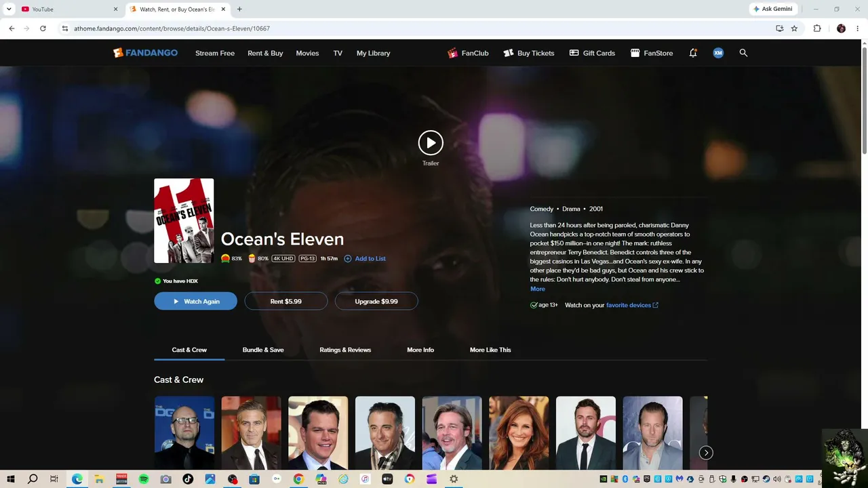Bookmark this page with the star
This screenshot has width=868, height=488.
794,28
